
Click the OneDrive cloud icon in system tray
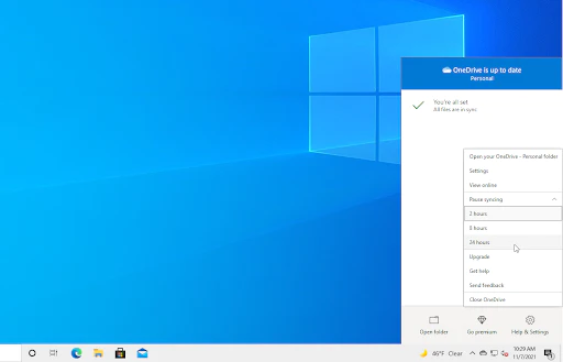tap(483, 353)
